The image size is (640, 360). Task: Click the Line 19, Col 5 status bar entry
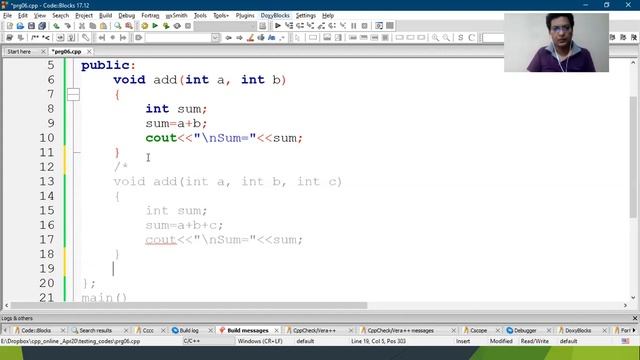pos(378,341)
